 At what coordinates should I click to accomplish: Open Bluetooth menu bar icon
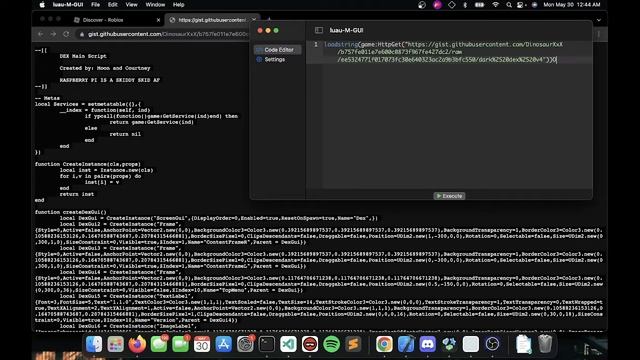(x=465, y=5)
